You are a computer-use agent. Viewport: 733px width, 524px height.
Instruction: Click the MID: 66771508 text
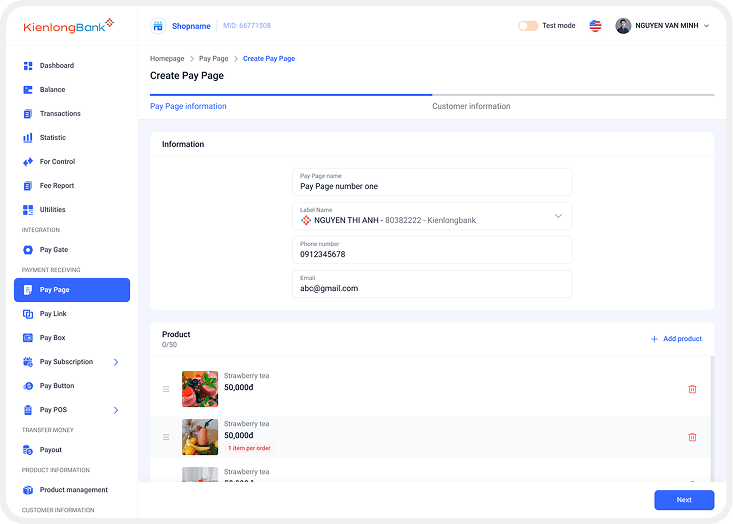247,26
